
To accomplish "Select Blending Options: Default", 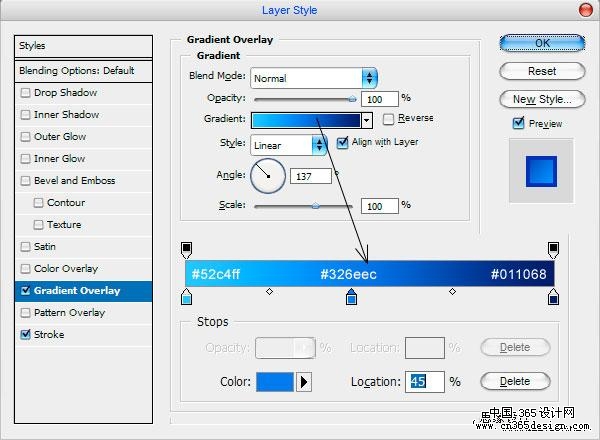I will 83,71.
